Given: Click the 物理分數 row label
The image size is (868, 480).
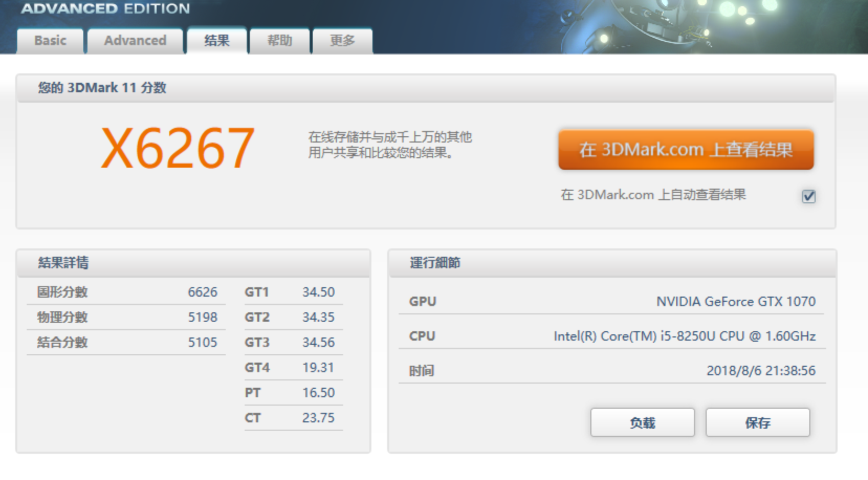Looking at the screenshot, I should pyautogui.click(x=62, y=317).
